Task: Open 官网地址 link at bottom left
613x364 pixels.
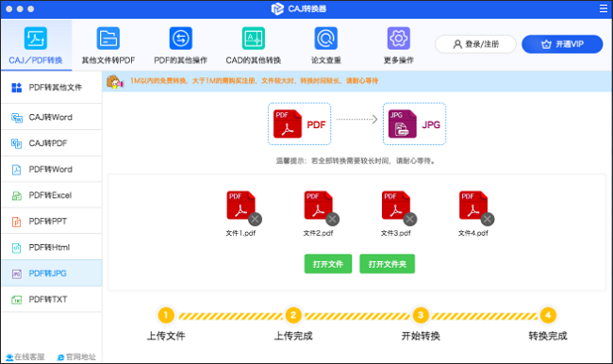Action: click(x=76, y=357)
